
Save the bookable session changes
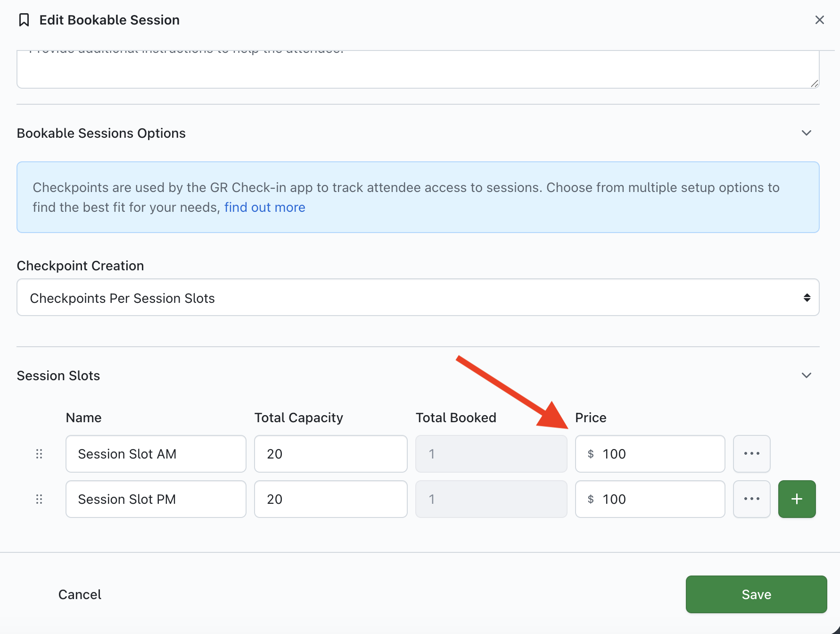coord(756,594)
